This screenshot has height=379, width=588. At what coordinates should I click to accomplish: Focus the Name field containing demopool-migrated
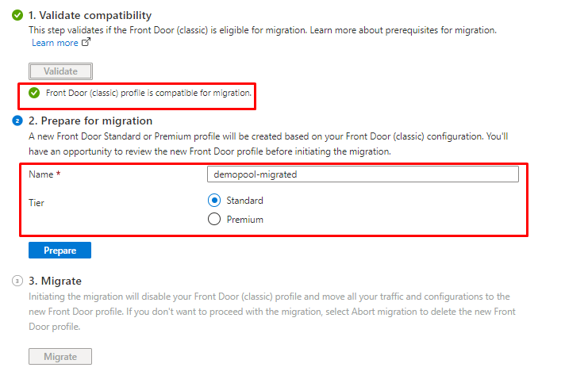coord(362,174)
